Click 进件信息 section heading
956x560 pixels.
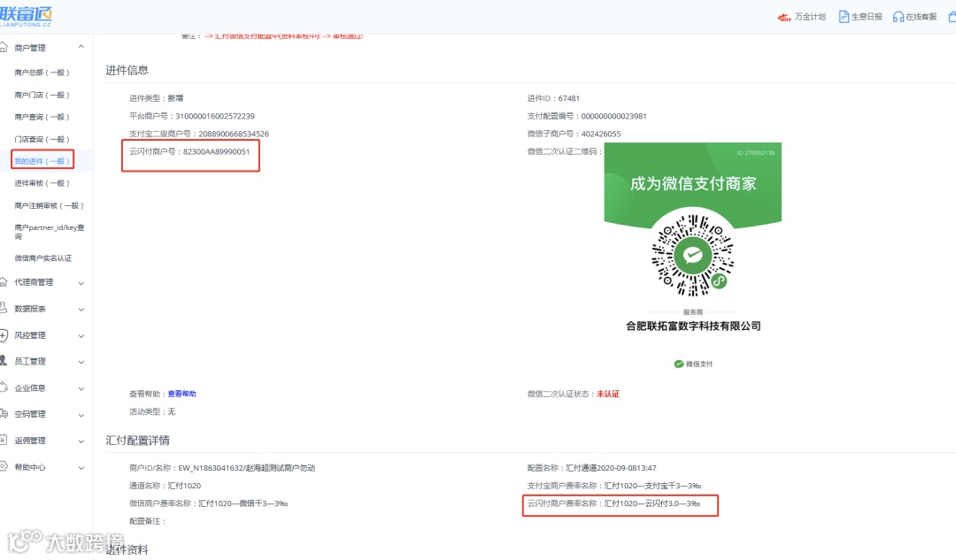pyautogui.click(x=127, y=70)
